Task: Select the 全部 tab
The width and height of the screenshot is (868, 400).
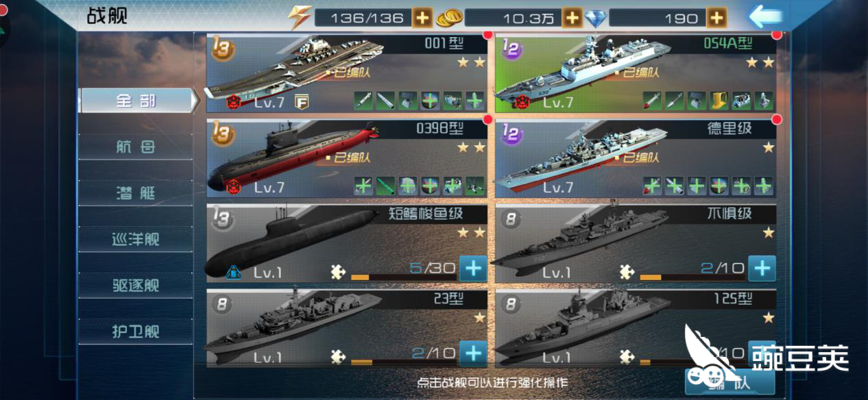Action: tap(136, 101)
